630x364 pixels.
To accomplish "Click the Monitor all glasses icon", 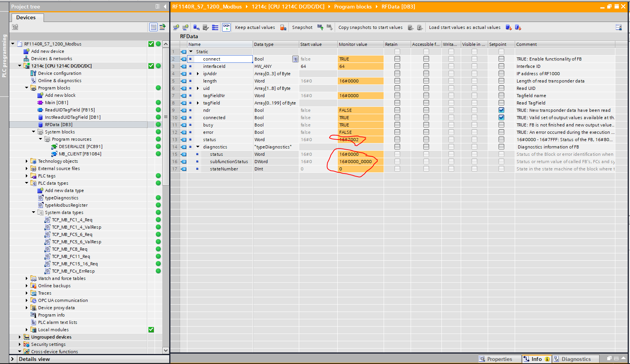I will point(226,27).
